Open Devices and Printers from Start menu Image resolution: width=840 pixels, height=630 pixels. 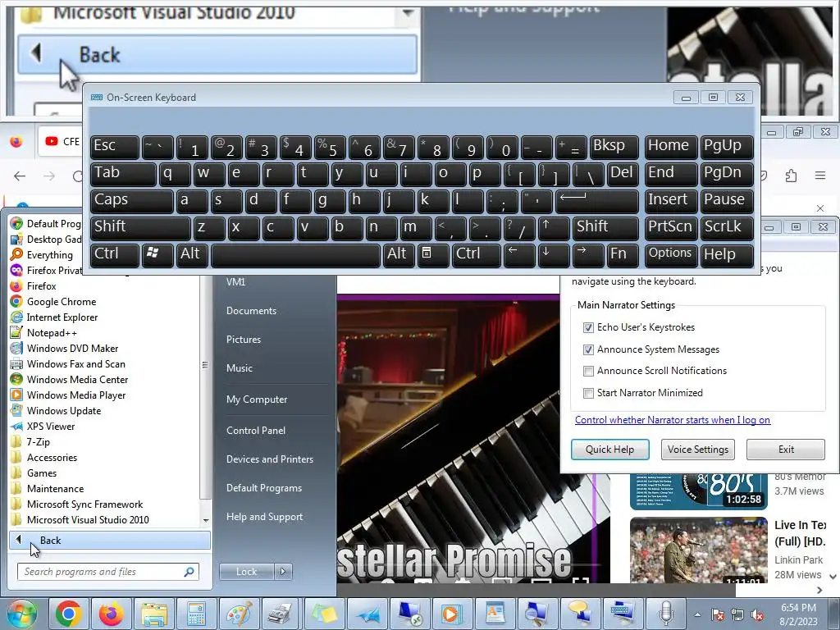click(x=269, y=459)
